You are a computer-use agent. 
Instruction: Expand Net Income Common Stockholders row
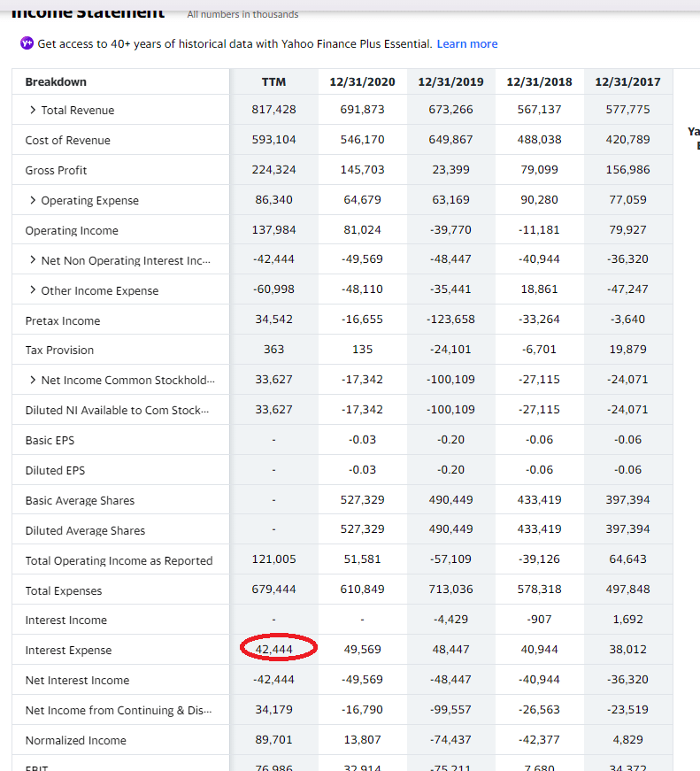click(x=33, y=381)
